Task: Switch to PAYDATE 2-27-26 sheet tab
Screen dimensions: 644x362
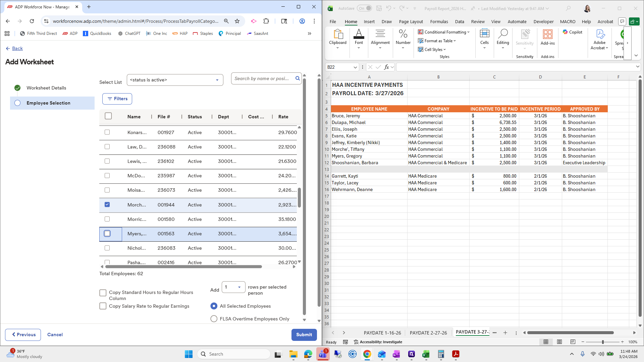Action: pyautogui.click(x=428, y=333)
